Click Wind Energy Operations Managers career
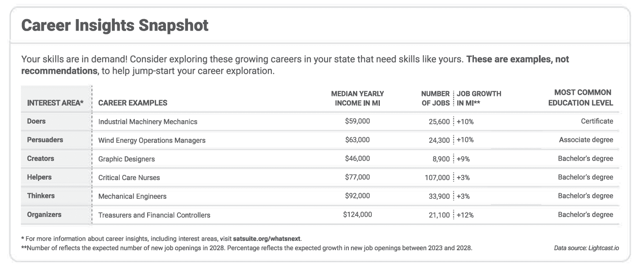Image resolution: width=644 pixels, height=271 pixels. (152, 140)
